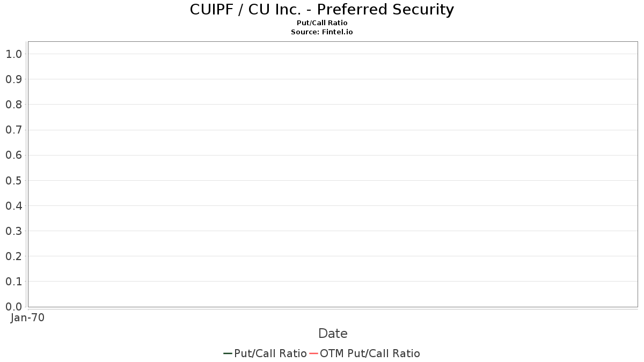Click the 0.5 y-axis tick label

[13, 181]
